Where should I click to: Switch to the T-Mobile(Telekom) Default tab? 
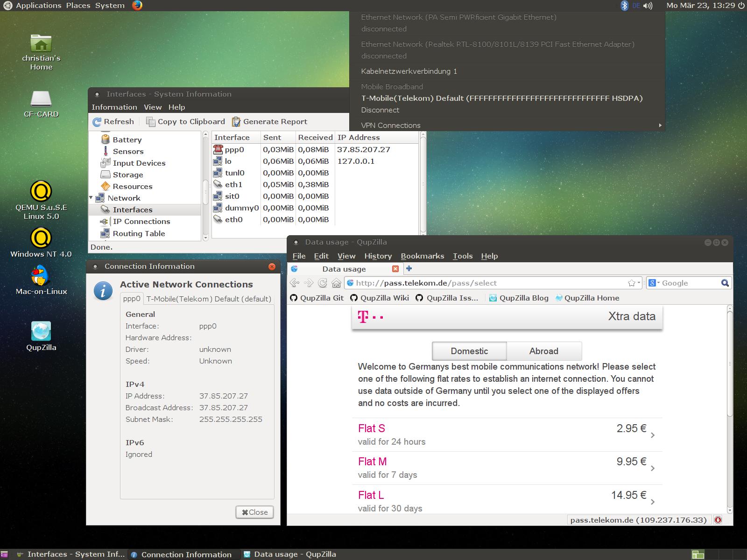point(209,299)
